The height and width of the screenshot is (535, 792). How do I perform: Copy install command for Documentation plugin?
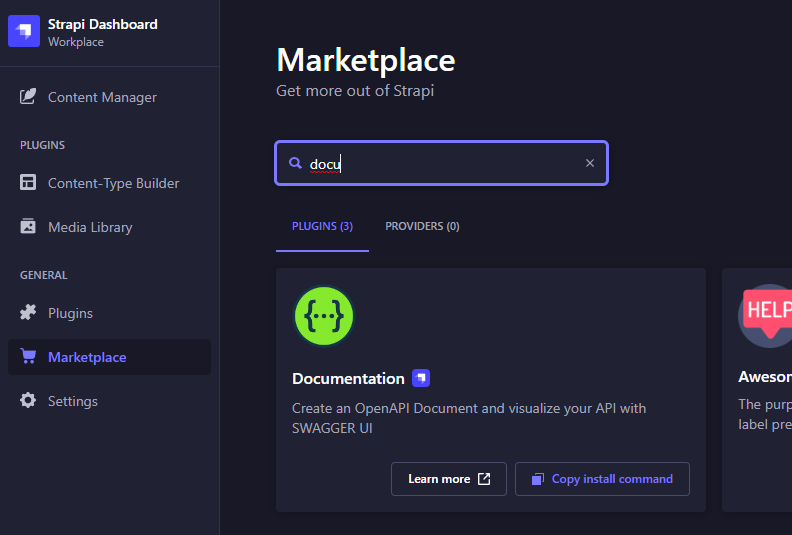tap(602, 479)
